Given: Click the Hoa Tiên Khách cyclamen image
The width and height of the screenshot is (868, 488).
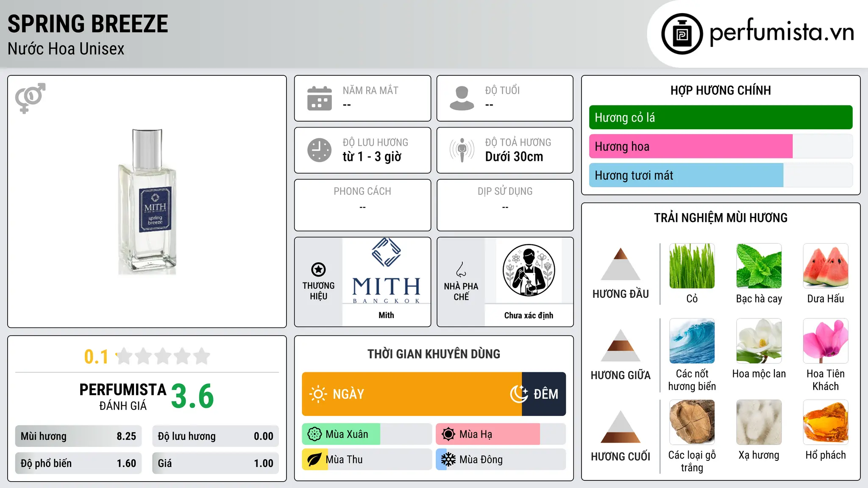Looking at the screenshot, I should click(x=826, y=341).
